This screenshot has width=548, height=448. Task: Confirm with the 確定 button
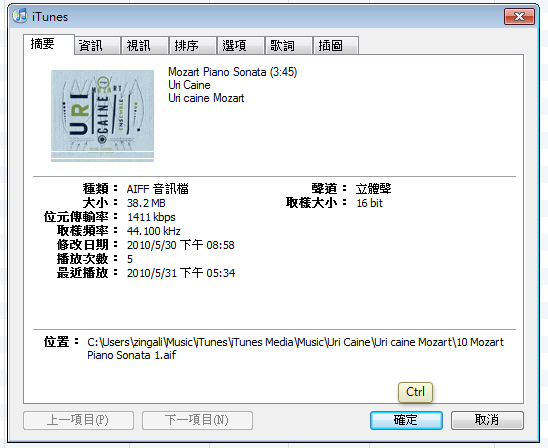click(406, 420)
